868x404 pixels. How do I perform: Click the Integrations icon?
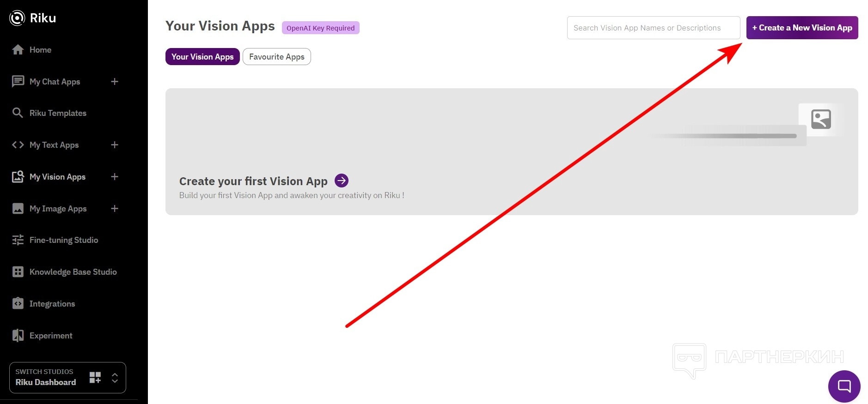[x=18, y=303]
